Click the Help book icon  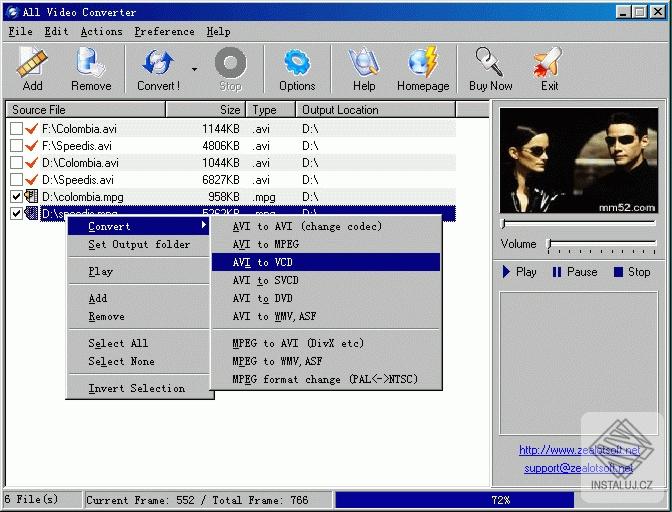point(363,69)
